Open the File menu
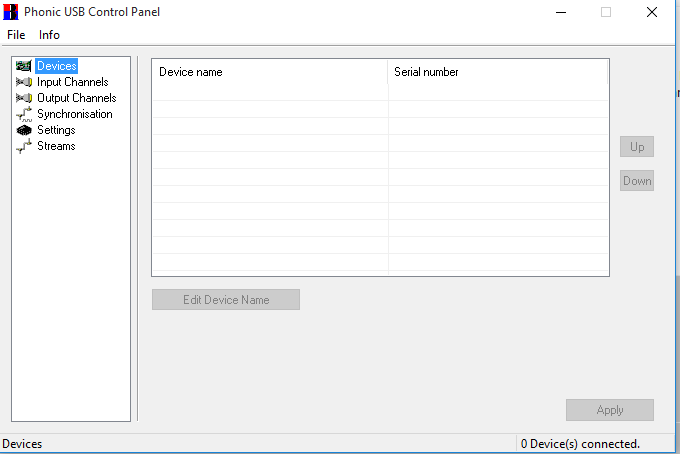The image size is (680, 454). pyautogui.click(x=16, y=35)
